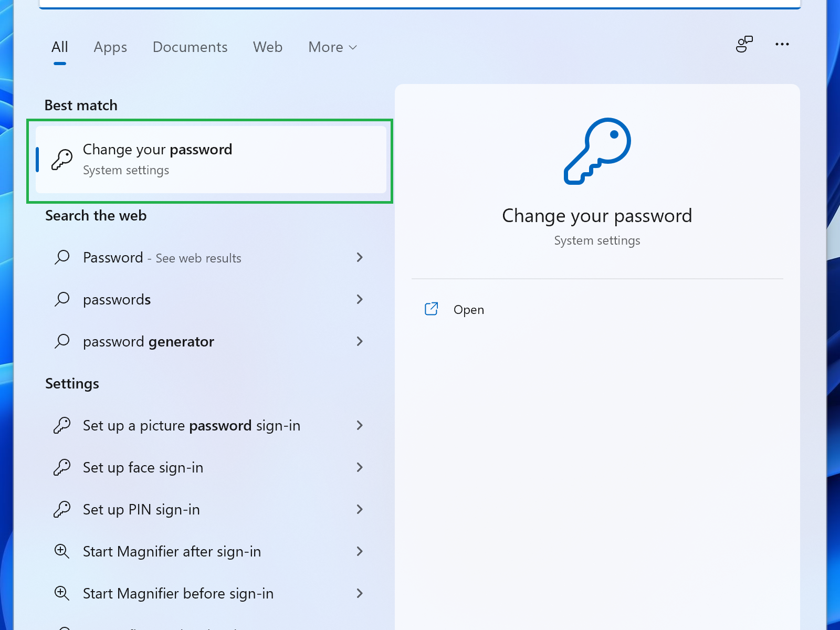Click key icon next to picture password
This screenshot has width=840, height=630.
[62, 425]
